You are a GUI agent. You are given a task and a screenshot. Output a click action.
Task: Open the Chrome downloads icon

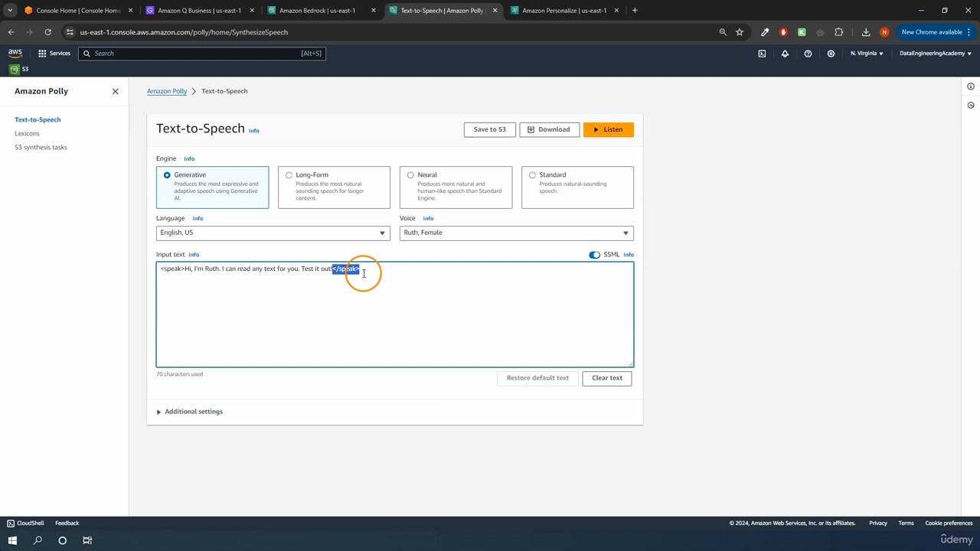point(866,32)
